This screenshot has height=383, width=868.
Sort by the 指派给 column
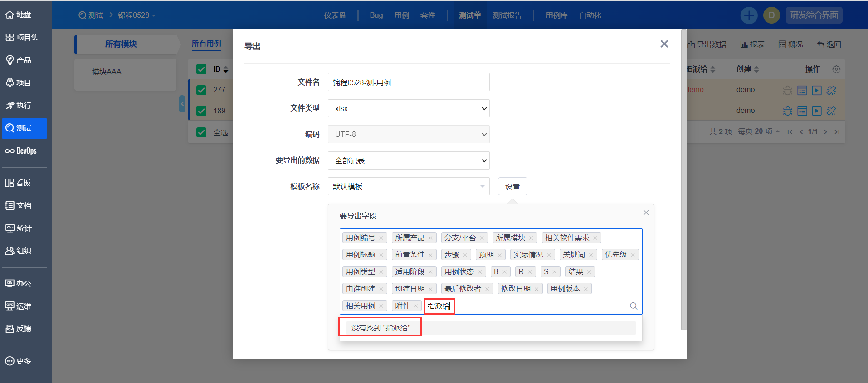[x=701, y=69]
